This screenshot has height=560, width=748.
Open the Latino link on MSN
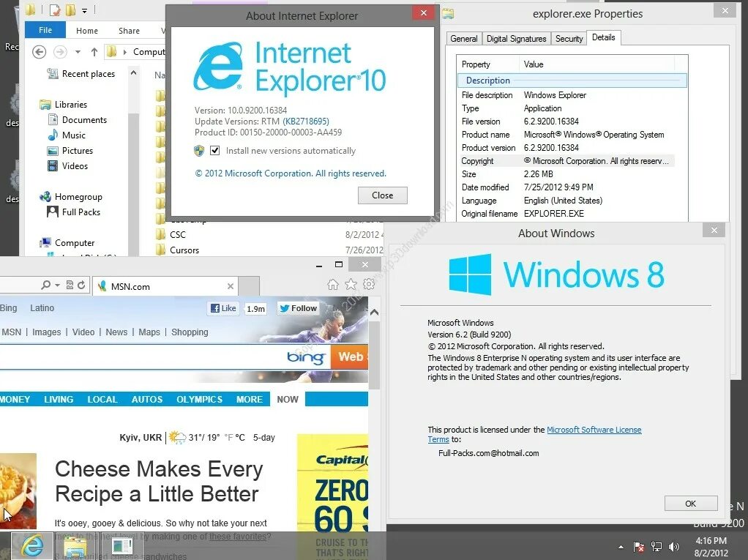click(42, 308)
